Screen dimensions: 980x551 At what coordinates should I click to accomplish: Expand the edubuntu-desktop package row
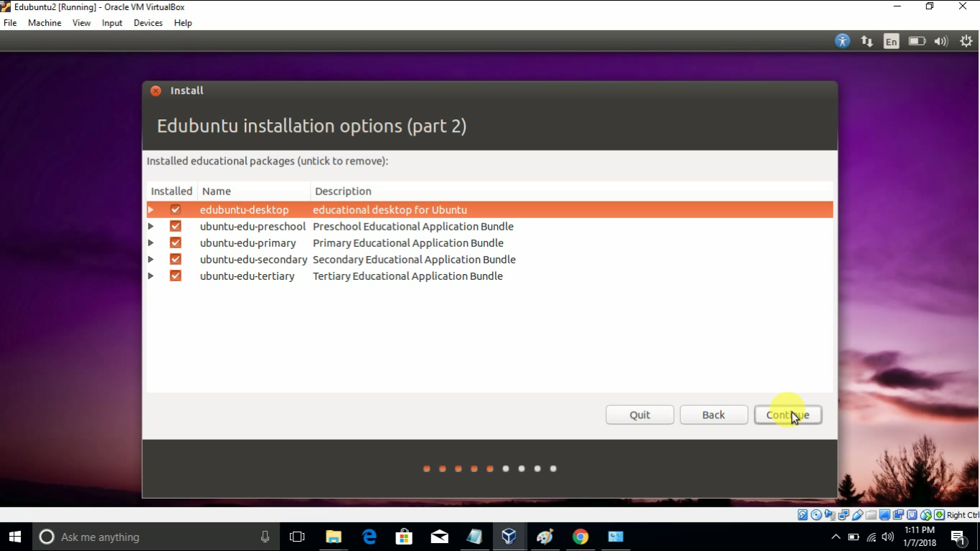[x=151, y=209]
